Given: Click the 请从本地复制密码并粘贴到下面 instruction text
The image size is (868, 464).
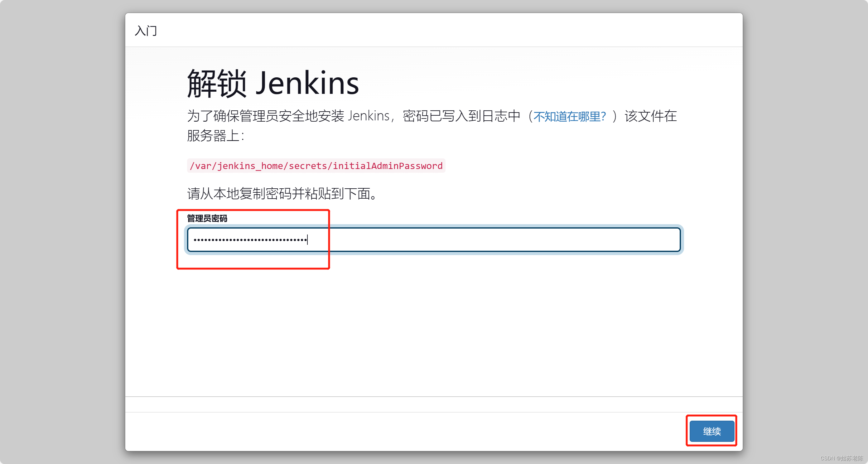Looking at the screenshot, I should [282, 194].
